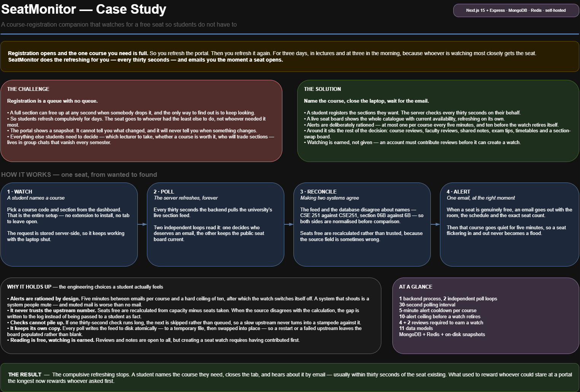Click bullet 'Around it sits the rest'

click(437, 134)
